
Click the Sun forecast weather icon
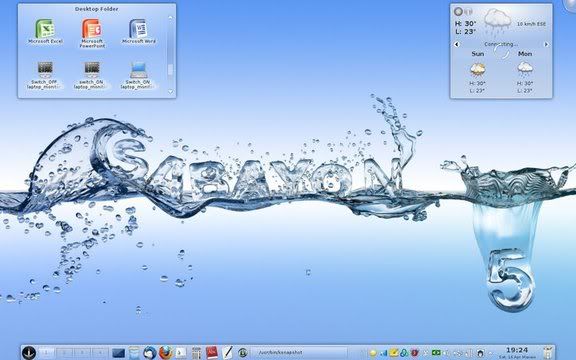(x=478, y=69)
